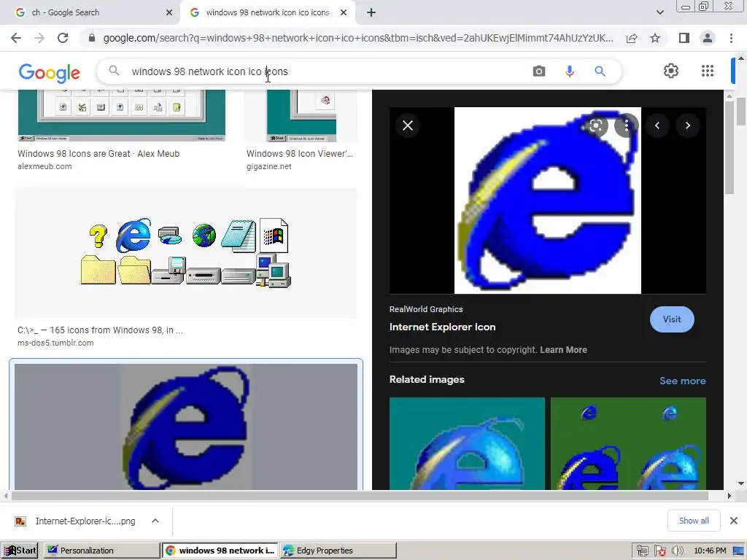Open the Chrome three-dot menu
This screenshot has height=560, width=747.
[731, 38]
